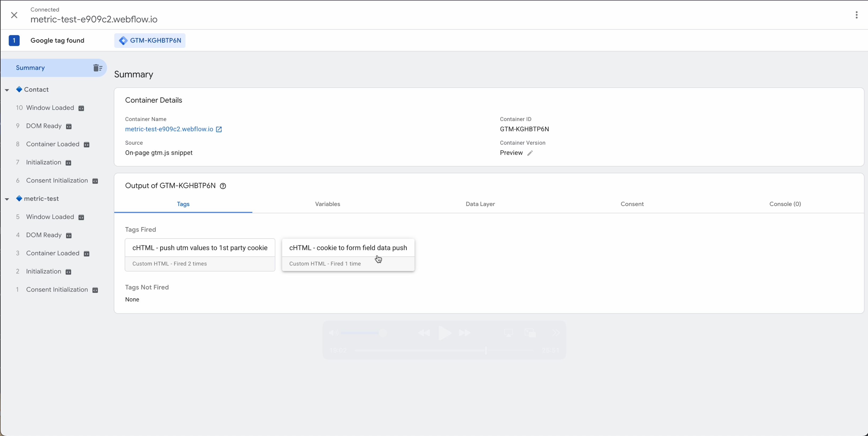The width and height of the screenshot is (868, 436).
Task: Click the 'On-page gtm.js snippet' source text
Action: pyautogui.click(x=159, y=153)
